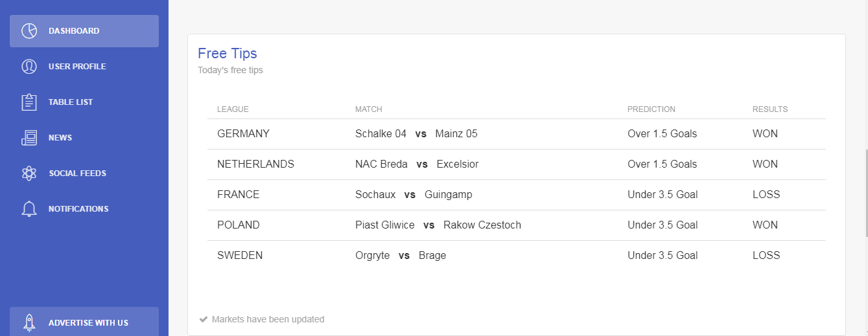Open the News newspaper icon
868x336 pixels.
pos(29,138)
